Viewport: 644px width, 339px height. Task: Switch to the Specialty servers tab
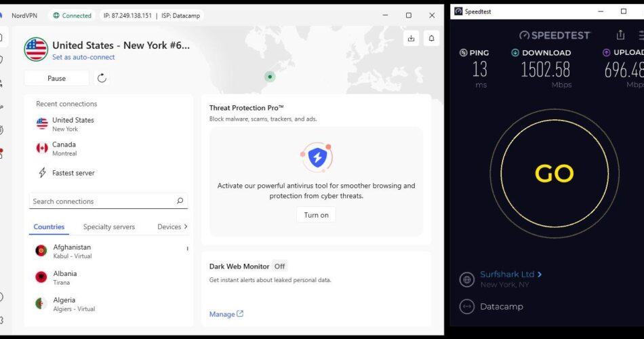click(109, 227)
